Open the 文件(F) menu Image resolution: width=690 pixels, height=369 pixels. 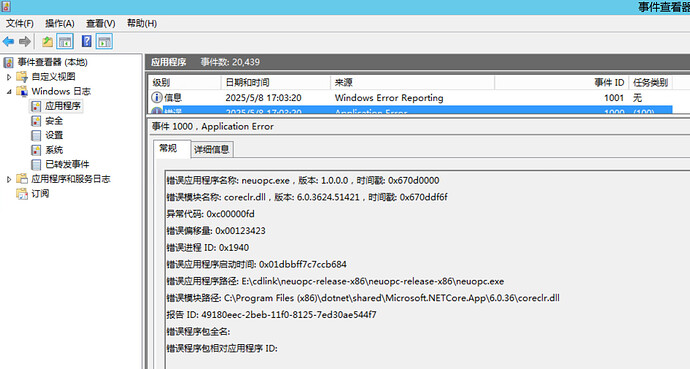pos(20,23)
